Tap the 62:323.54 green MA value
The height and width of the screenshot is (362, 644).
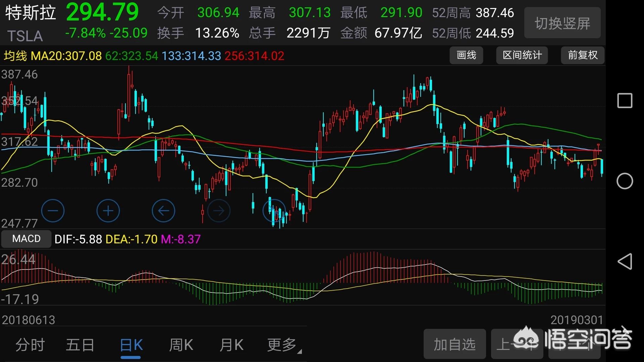pos(132,56)
